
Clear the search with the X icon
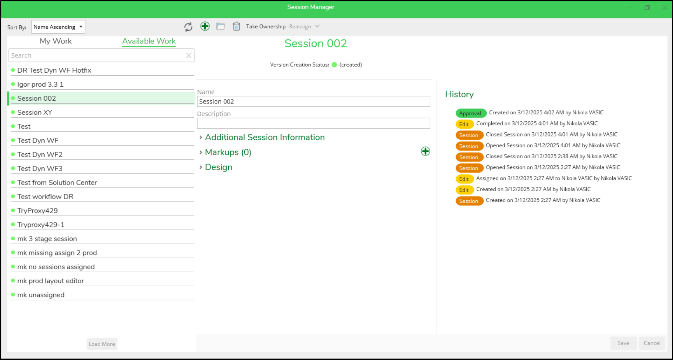point(188,55)
